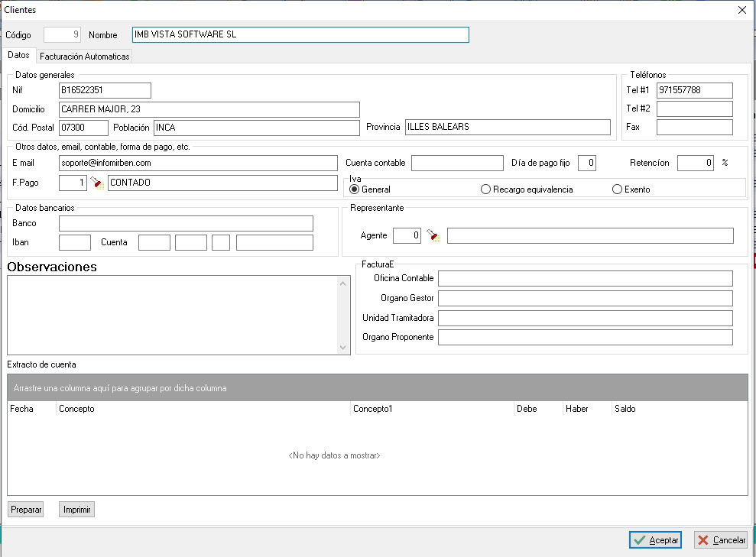756x557 pixels.
Task: Click the Provincia field
Action: (x=508, y=127)
